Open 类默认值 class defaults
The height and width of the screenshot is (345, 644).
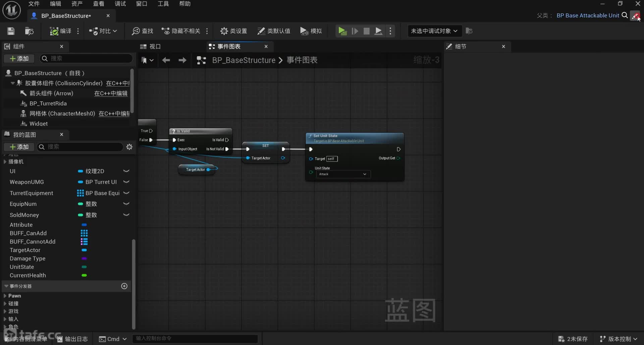[x=273, y=31]
